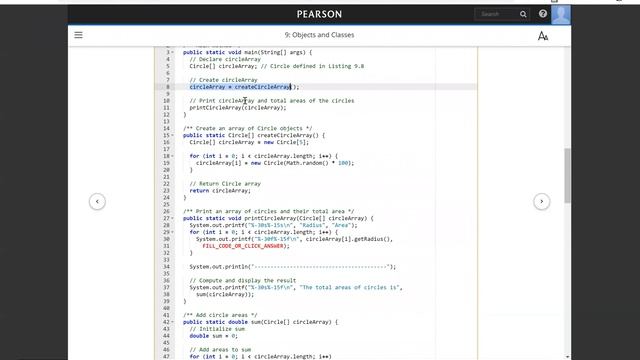Click 'sum(circleArray));' on line 38
This screenshot has width=640, height=360.
(x=225, y=294)
